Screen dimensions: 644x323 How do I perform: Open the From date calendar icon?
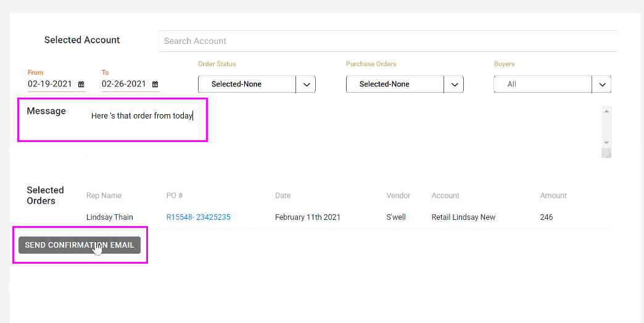pos(81,85)
